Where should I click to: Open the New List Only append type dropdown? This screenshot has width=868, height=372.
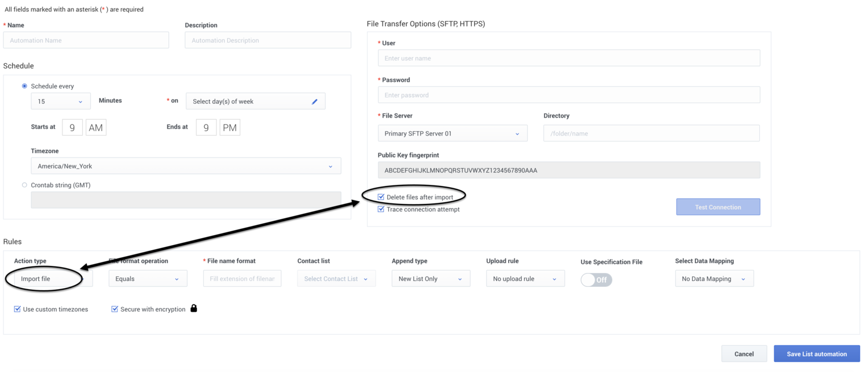431,279
